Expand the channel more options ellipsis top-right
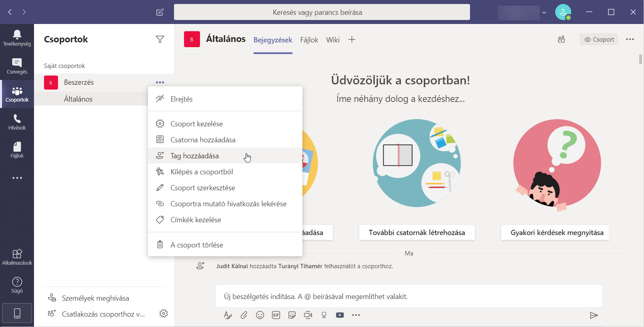 (630, 39)
